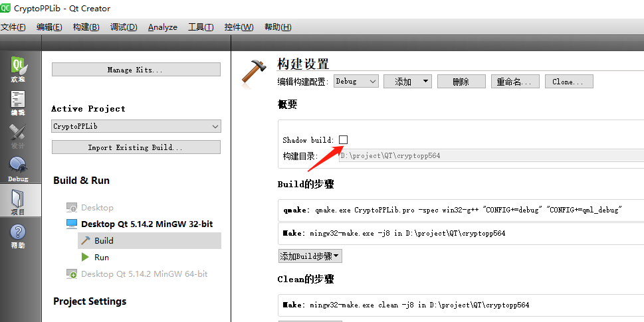Click the add-kit icon for MinGW 64-bit
This screenshot has height=322, width=644.
pyautogui.click(x=72, y=274)
